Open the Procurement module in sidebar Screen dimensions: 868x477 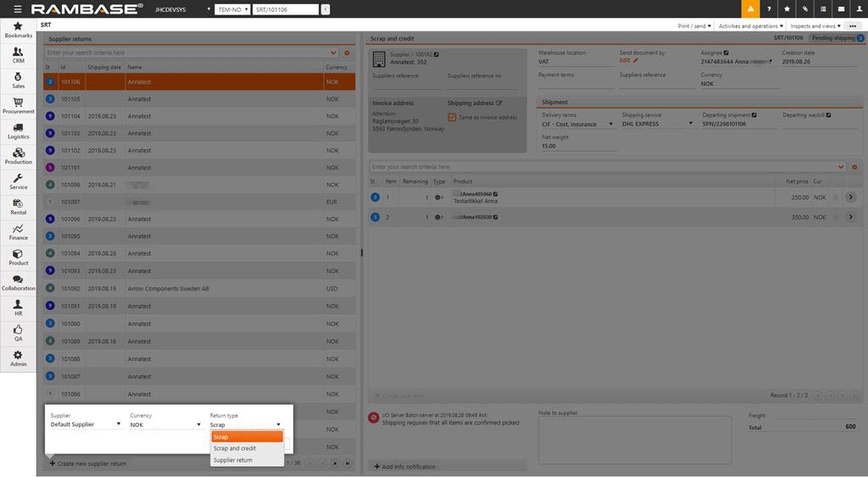tap(18, 106)
